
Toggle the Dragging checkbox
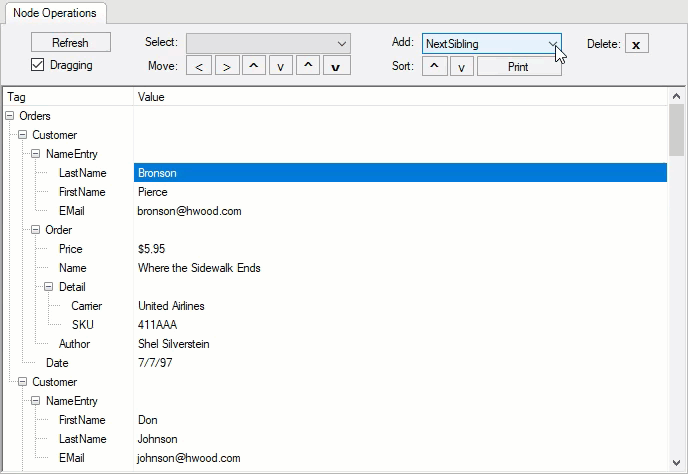38,65
